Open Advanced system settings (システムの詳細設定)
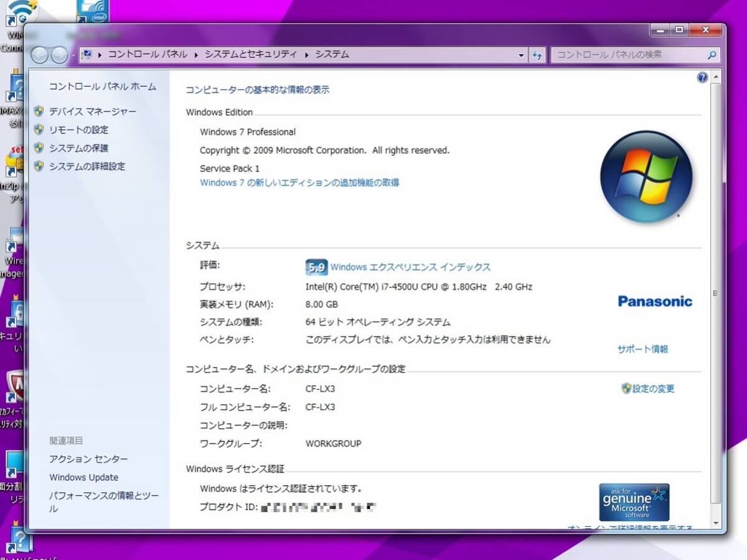 pyautogui.click(x=87, y=166)
